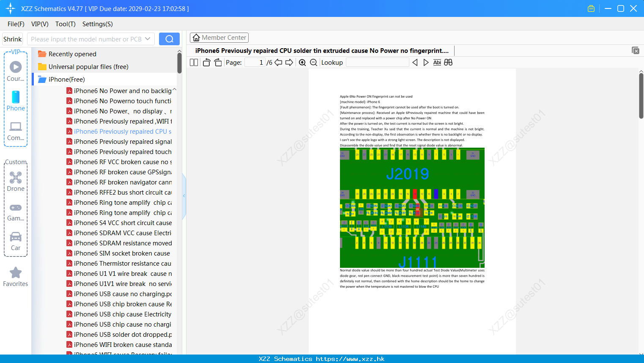
Task: Click the search magnifier button
Action: coord(169,39)
